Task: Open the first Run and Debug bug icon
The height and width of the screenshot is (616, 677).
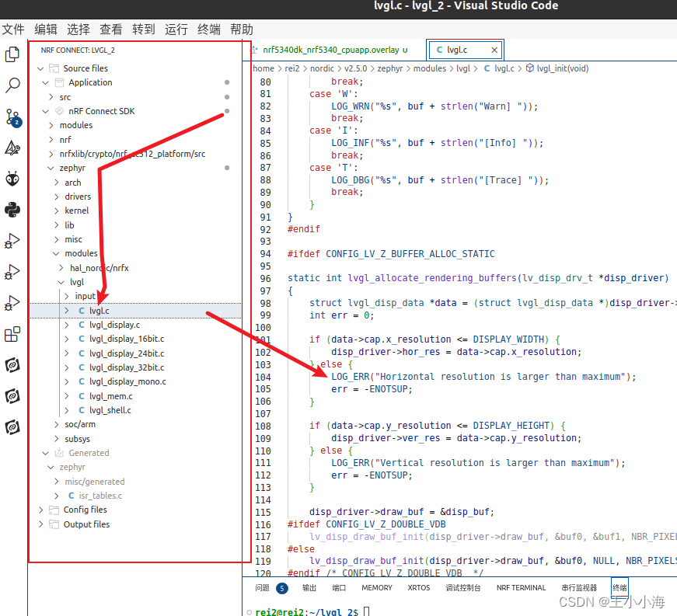Action: tap(12, 241)
